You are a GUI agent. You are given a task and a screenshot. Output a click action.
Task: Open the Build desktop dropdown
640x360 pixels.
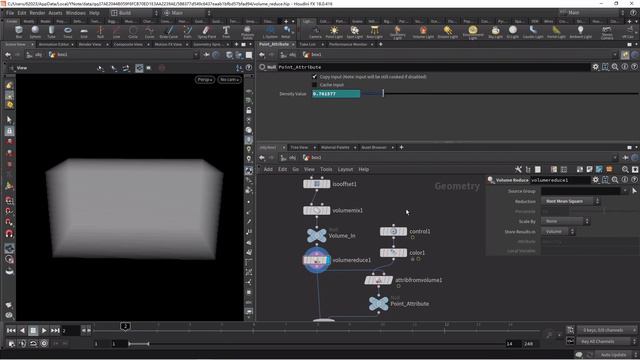click(x=134, y=13)
